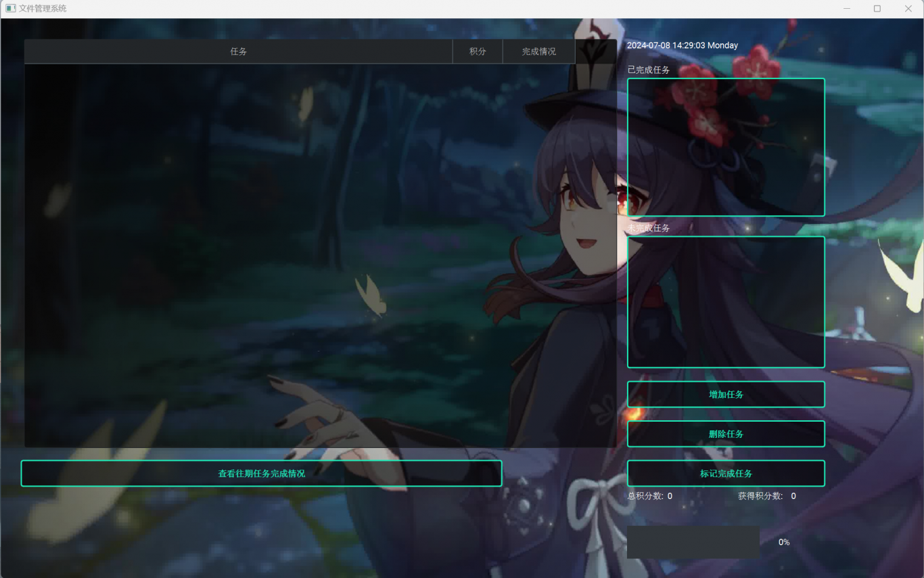The height and width of the screenshot is (578, 924).
Task: Maximize the 文件管理系统 window
Action: (877, 9)
